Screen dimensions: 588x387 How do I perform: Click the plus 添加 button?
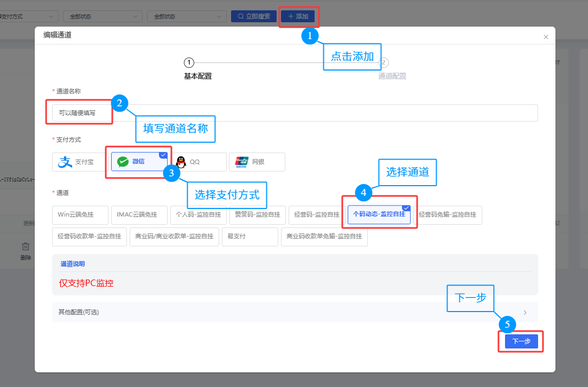point(298,16)
